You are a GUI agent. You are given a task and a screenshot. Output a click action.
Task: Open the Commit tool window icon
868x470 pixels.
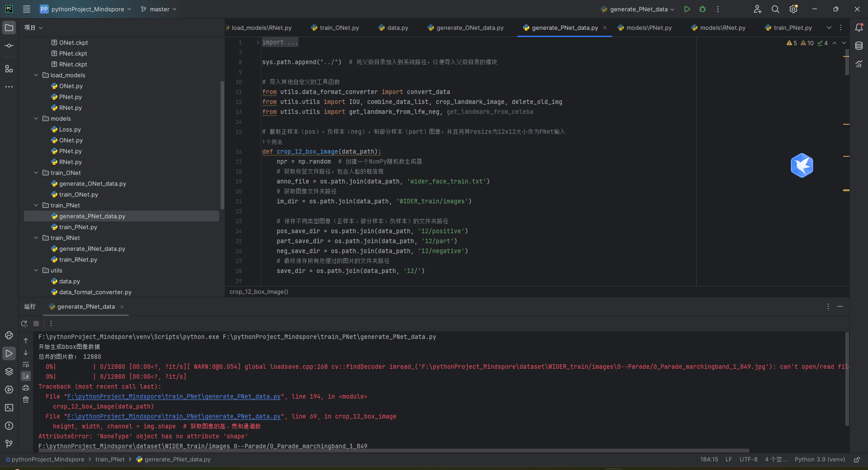[x=9, y=46]
